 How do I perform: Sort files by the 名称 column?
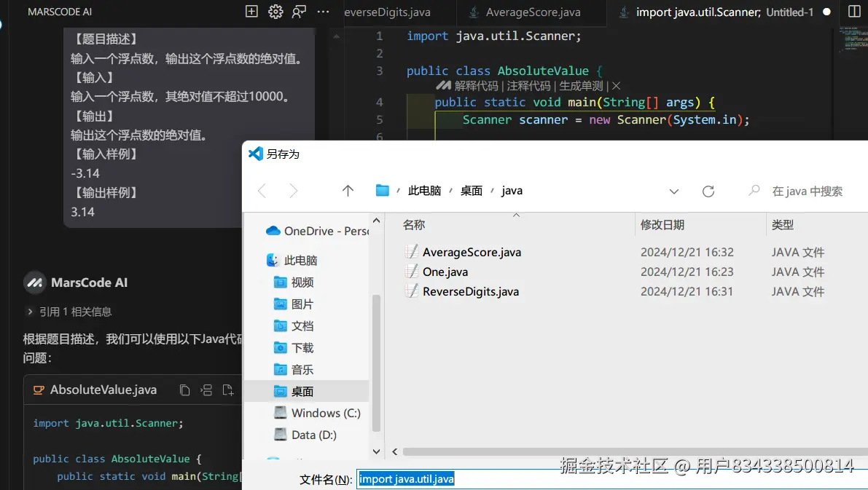413,224
